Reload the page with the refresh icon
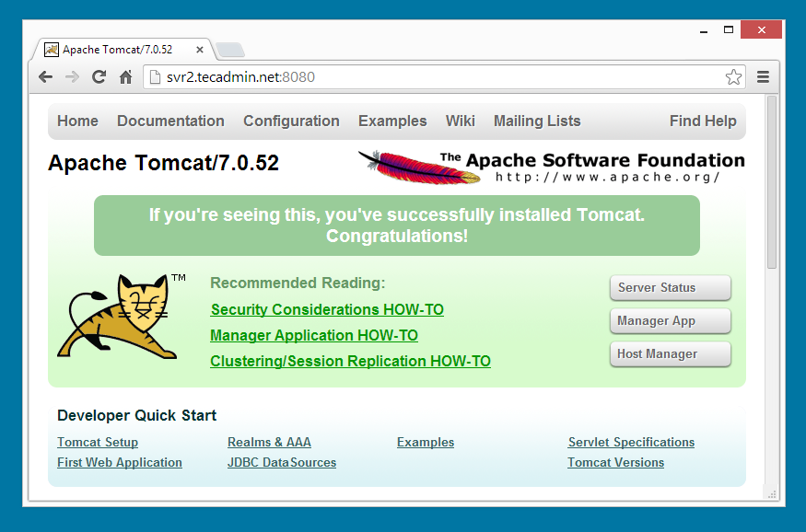 pyautogui.click(x=99, y=77)
